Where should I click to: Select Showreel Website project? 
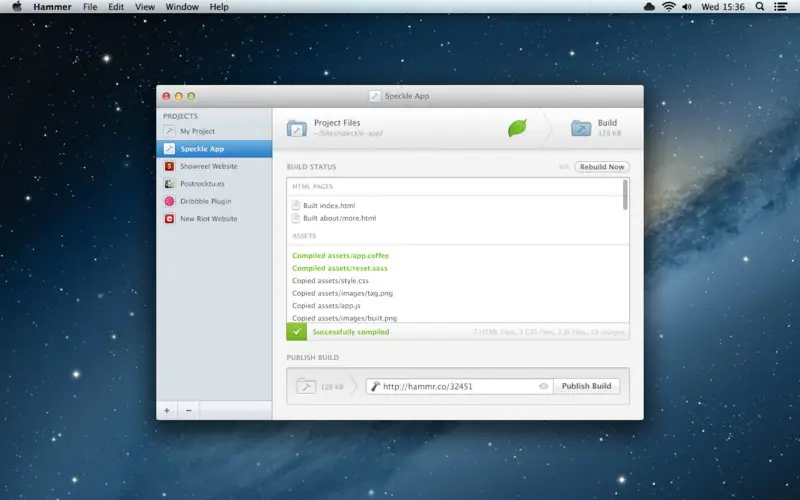[x=214, y=166]
